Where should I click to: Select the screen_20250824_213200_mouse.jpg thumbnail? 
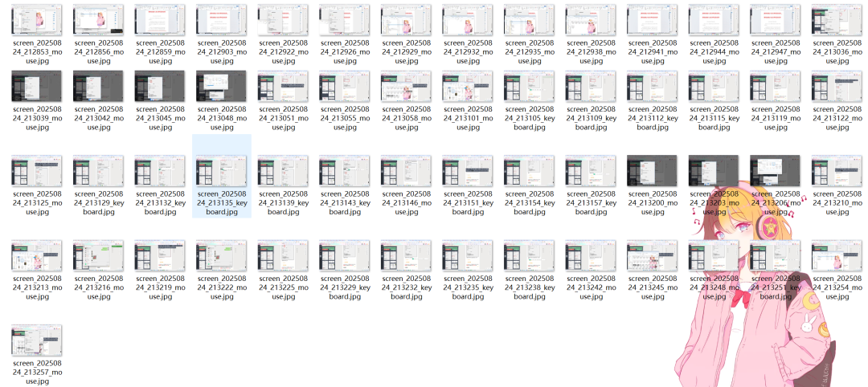[653, 171]
